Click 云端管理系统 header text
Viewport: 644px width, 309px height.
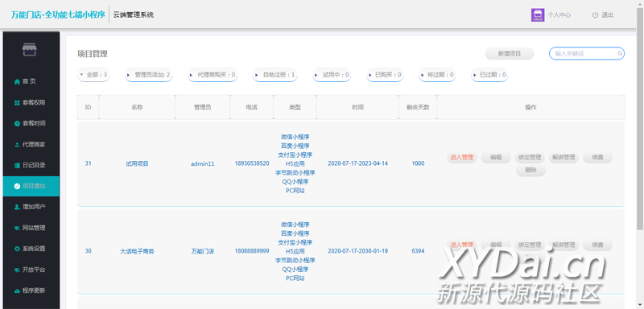(134, 15)
